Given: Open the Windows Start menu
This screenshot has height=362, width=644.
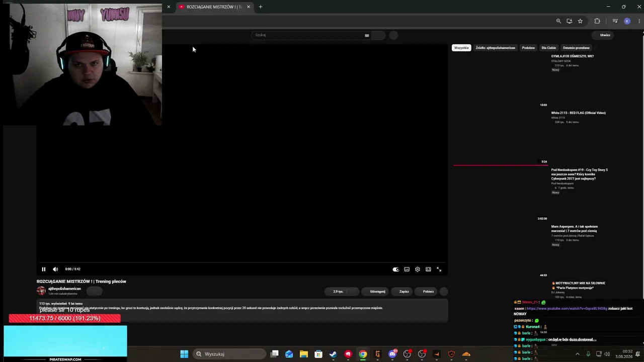Looking at the screenshot, I should [184, 354].
